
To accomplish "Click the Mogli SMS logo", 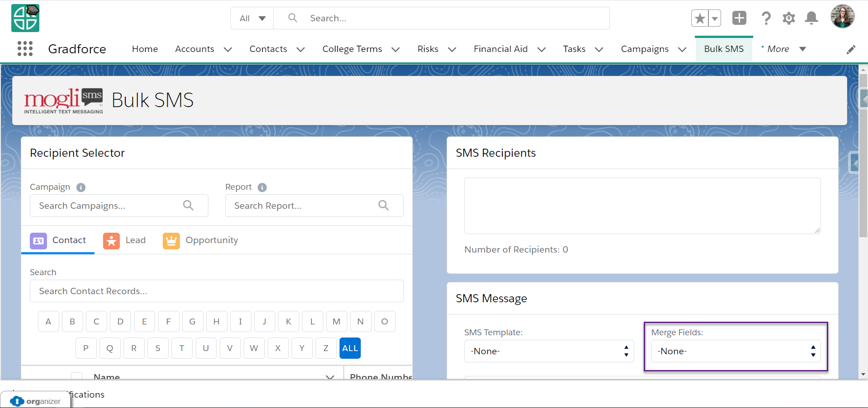I will 63,101.
